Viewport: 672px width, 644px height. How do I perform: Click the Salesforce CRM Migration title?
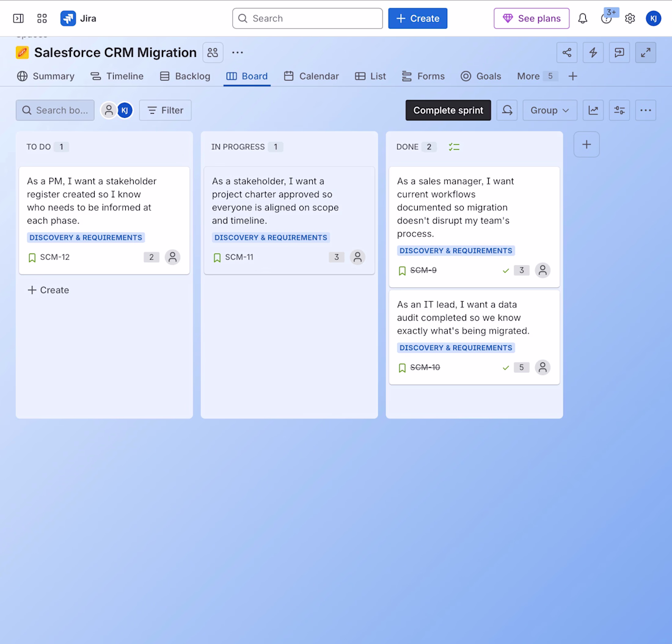tap(115, 53)
